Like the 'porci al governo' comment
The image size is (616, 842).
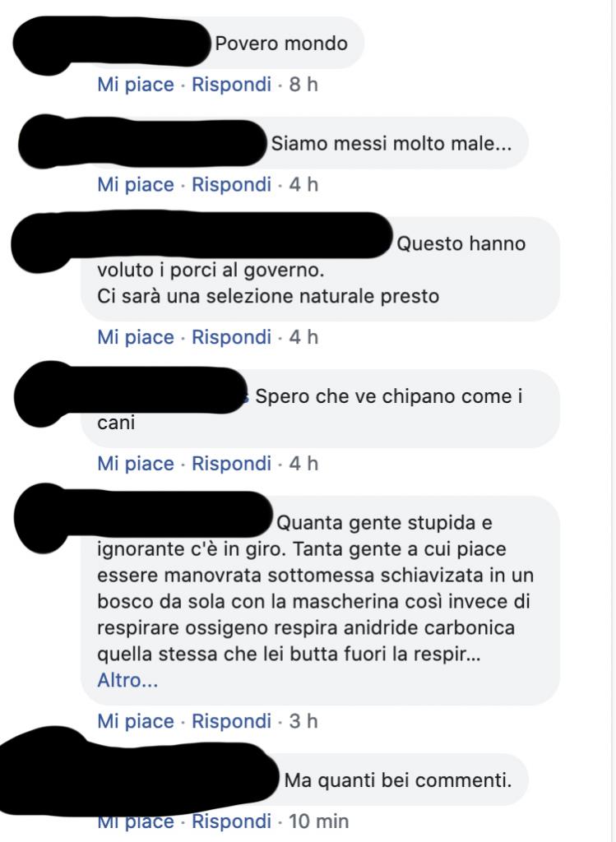pyautogui.click(x=136, y=336)
